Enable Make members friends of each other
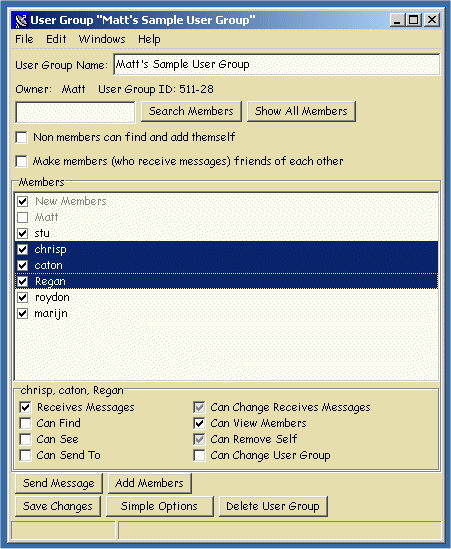 coord(22,161)
